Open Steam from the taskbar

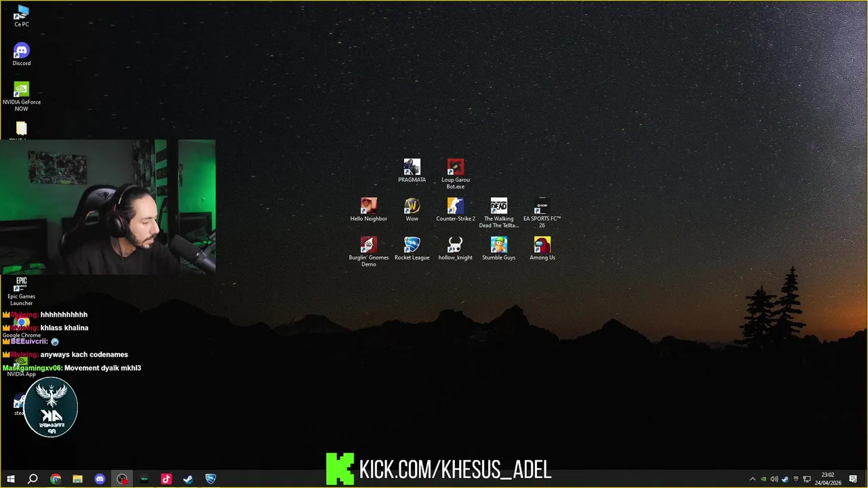(x=188, y=479)
